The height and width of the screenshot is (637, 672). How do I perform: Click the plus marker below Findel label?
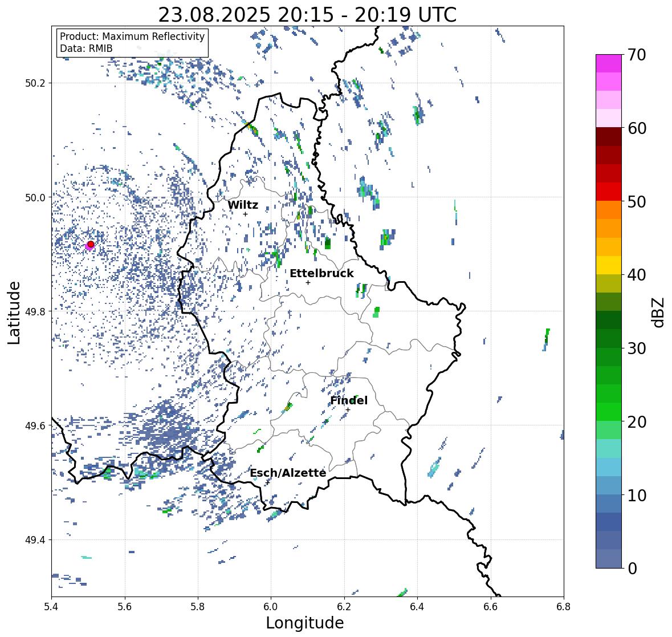point(348,410)
